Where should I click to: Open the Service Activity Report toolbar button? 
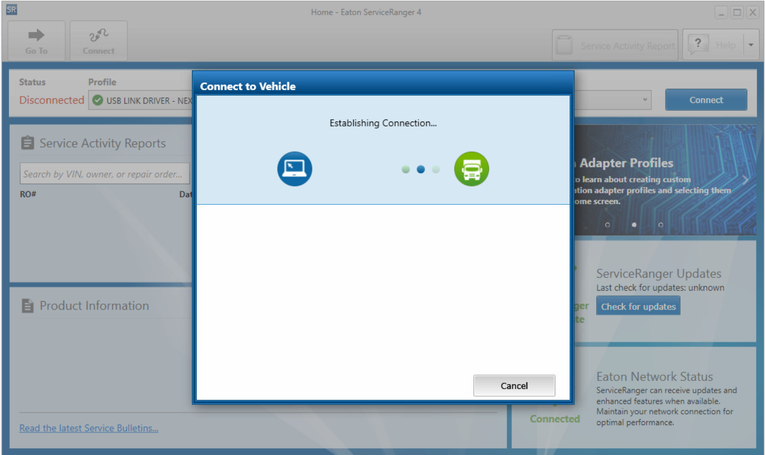[x=615, y=45]
